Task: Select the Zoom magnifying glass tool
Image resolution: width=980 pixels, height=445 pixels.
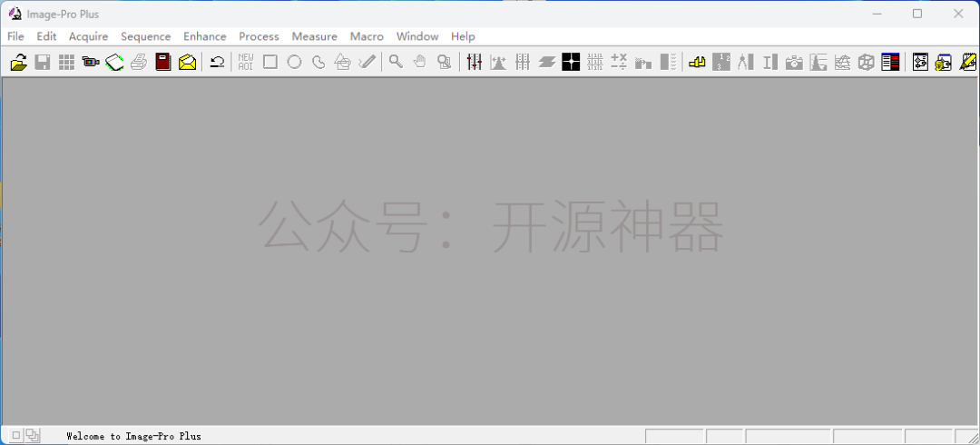Action: (x=396, y=62)
